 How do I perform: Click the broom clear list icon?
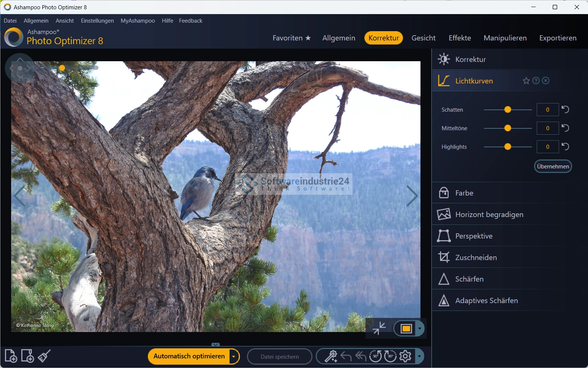[44, 356]
